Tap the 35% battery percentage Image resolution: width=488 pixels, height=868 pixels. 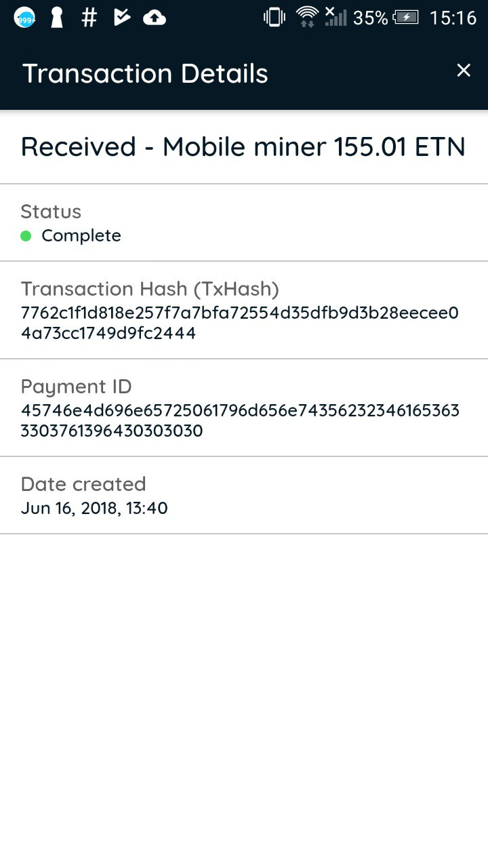371,18
